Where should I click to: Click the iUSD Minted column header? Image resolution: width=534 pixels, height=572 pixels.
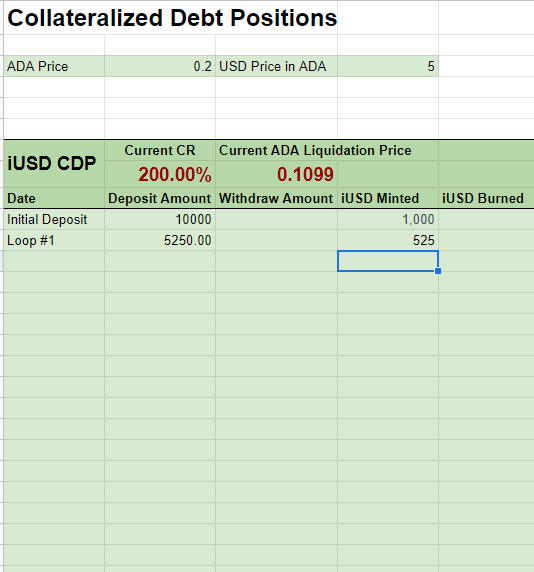point(388,198)
